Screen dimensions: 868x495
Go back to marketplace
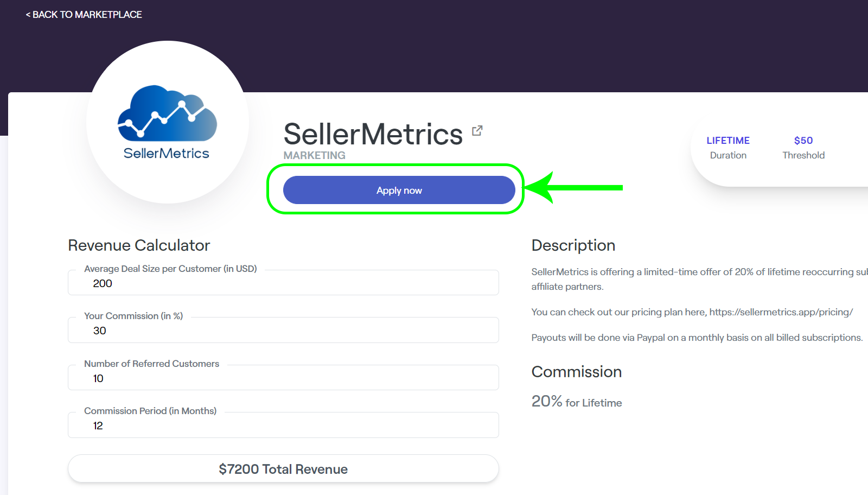click(84, 15)
